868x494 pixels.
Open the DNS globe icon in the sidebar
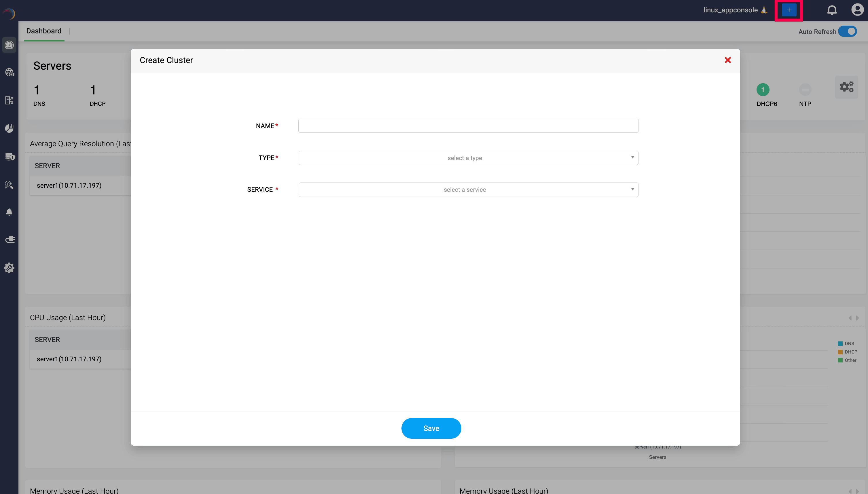pyautogui.click(x=9, y=72)
